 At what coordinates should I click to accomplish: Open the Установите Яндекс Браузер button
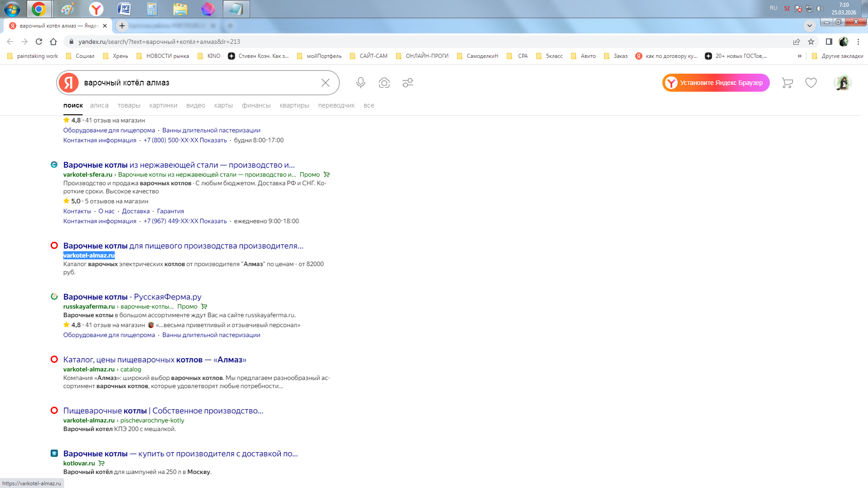click(716, 83)
